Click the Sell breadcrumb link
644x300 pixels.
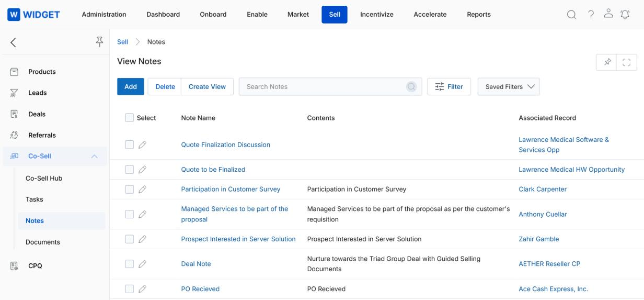(x=123, y=42)
